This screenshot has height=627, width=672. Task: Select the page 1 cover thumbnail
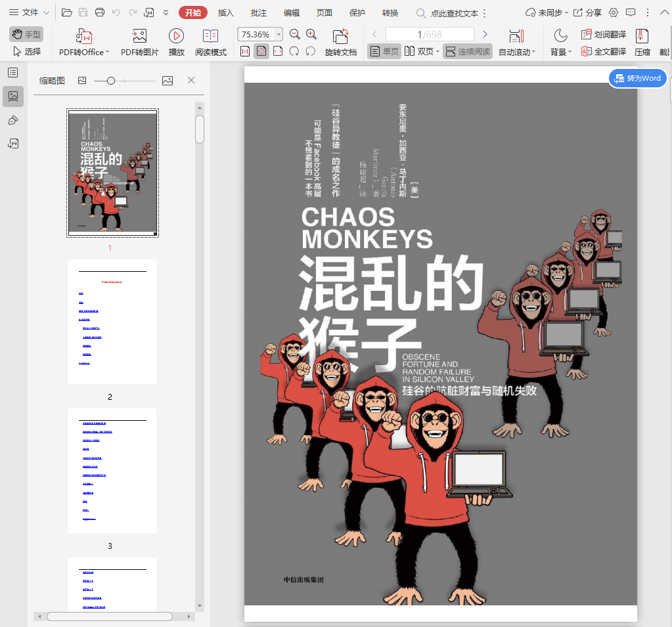[x=113, y=173]
